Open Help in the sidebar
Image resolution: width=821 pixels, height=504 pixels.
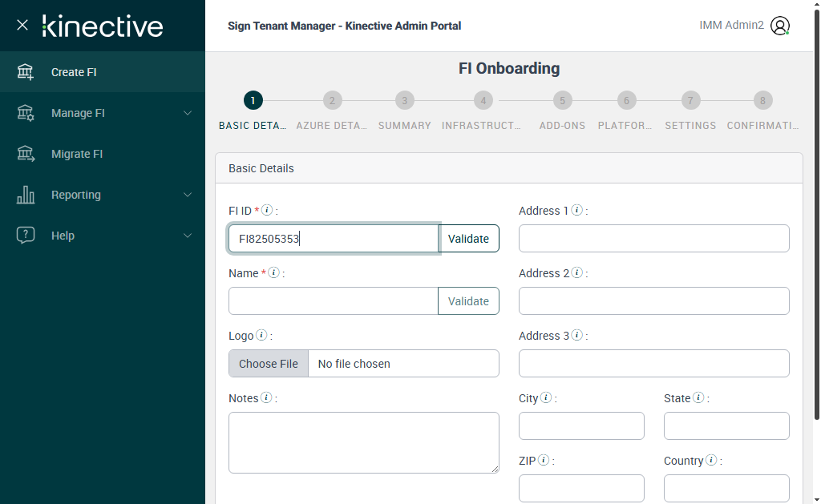[103, 236]
